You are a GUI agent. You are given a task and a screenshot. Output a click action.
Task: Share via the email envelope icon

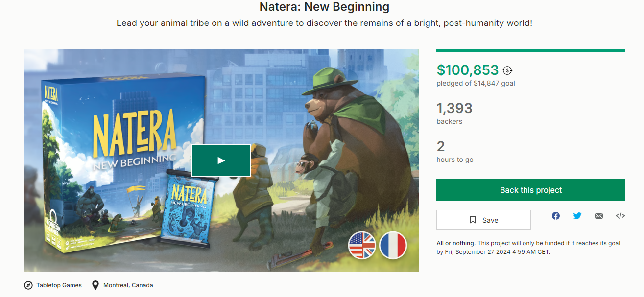tap(599, 216)
